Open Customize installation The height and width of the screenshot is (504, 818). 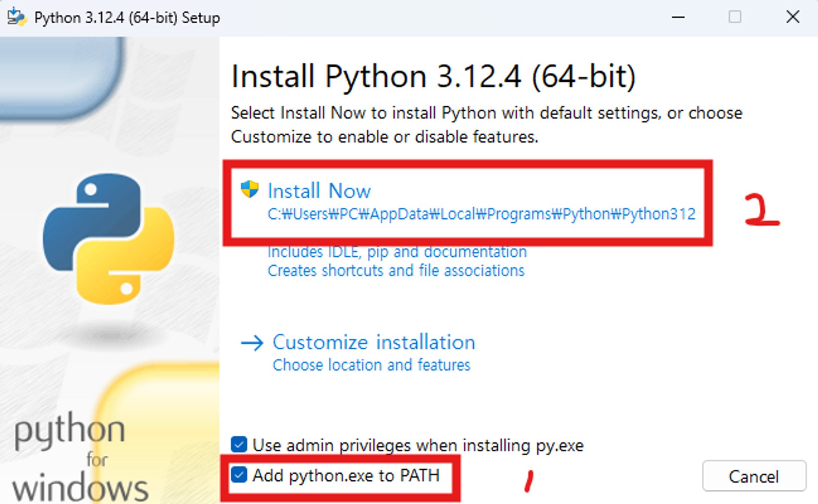click(x=373, y=342)
